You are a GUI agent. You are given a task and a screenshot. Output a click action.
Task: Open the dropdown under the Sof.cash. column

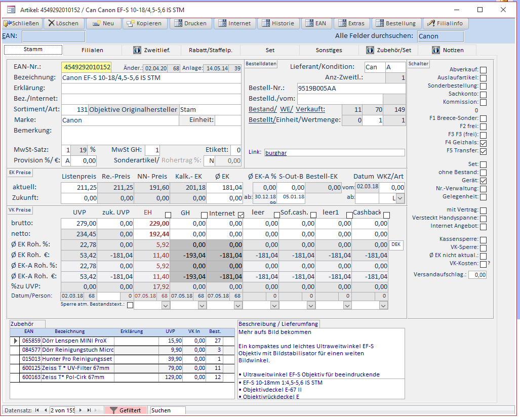pos(311,305)
